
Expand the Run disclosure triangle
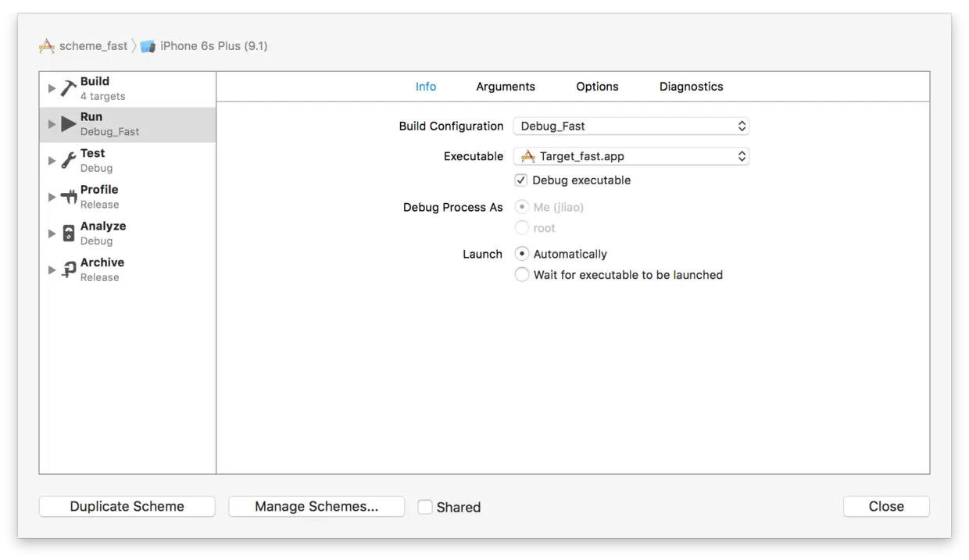tap(52, 124)
